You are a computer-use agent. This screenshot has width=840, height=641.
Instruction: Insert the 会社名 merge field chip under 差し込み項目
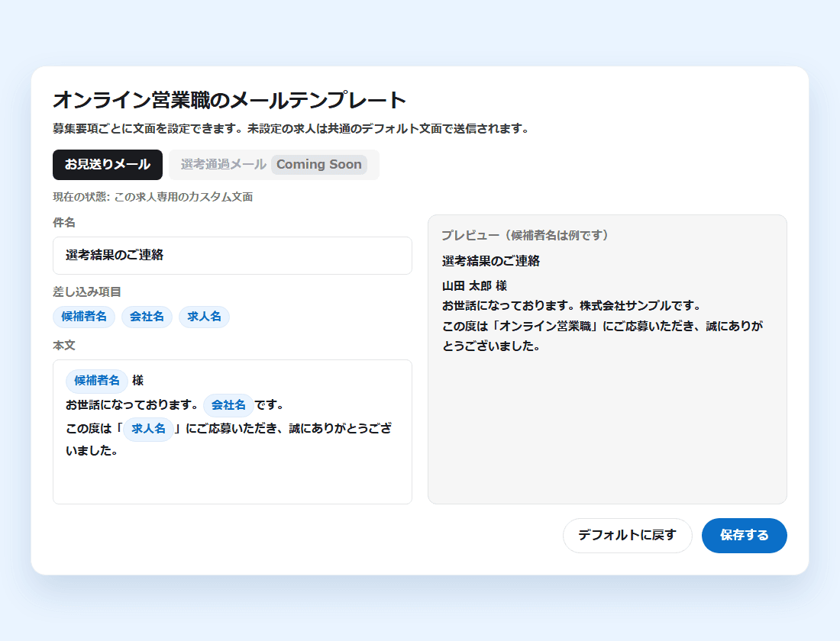[x=147, y=317]
